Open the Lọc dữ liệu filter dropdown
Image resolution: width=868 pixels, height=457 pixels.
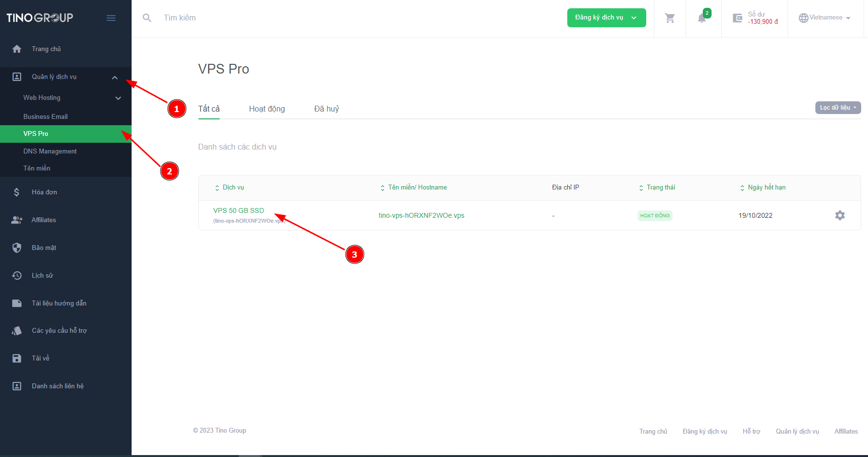(x=837, y=108)
